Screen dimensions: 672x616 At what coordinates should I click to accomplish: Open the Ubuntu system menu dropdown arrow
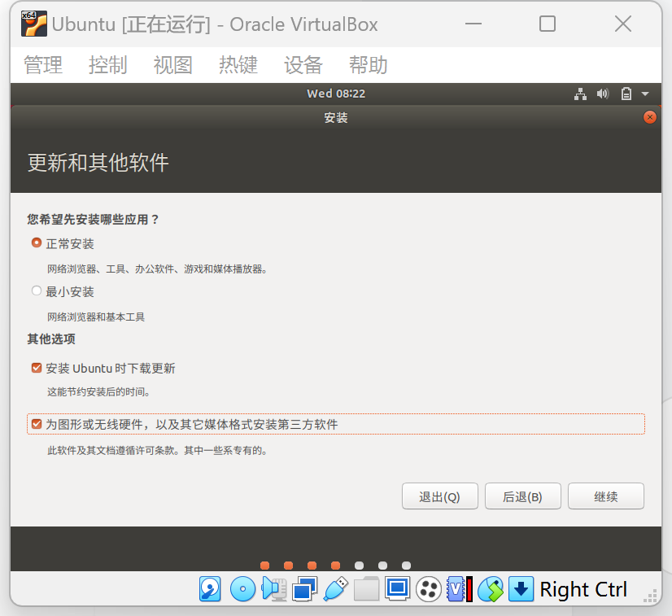tap(645, 94)
